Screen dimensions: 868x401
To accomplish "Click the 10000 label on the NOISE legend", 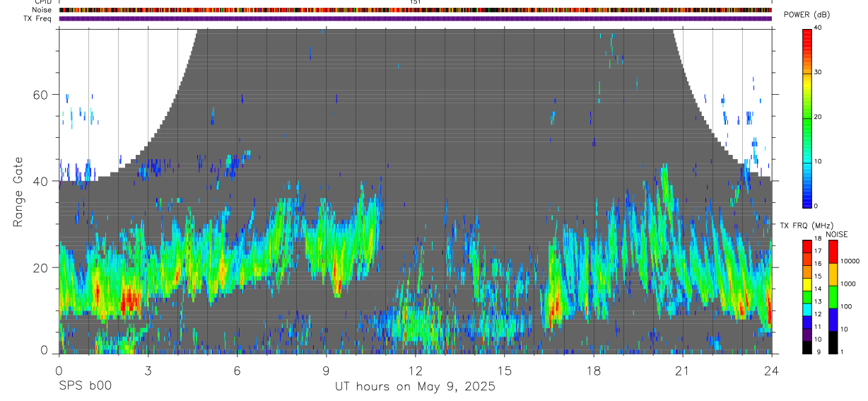I will tap(850, 261).
